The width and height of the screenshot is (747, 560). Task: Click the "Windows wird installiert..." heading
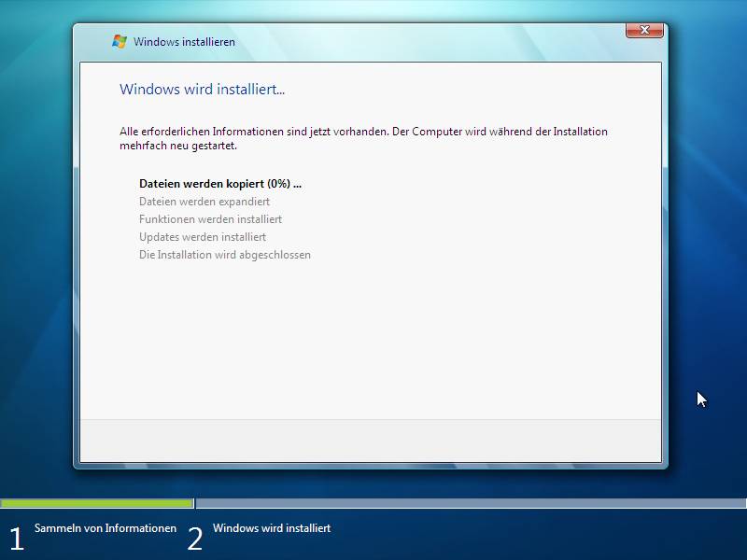pos(202,89)
